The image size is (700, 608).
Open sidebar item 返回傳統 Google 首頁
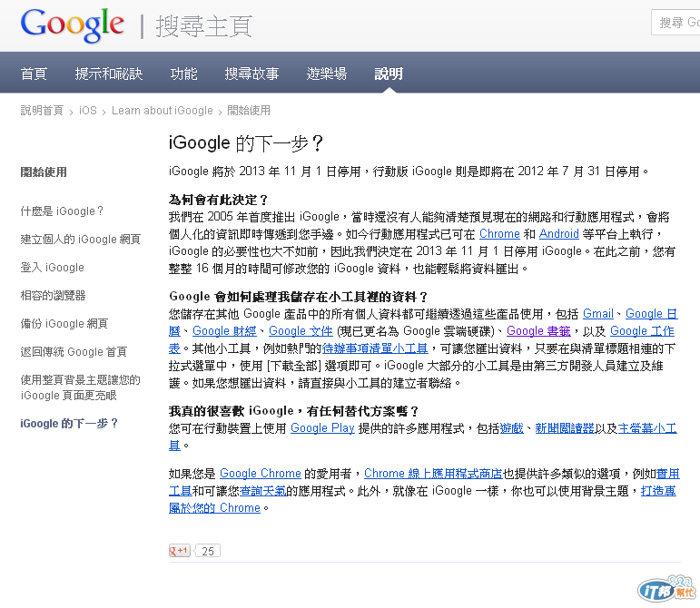pos(74,352)
